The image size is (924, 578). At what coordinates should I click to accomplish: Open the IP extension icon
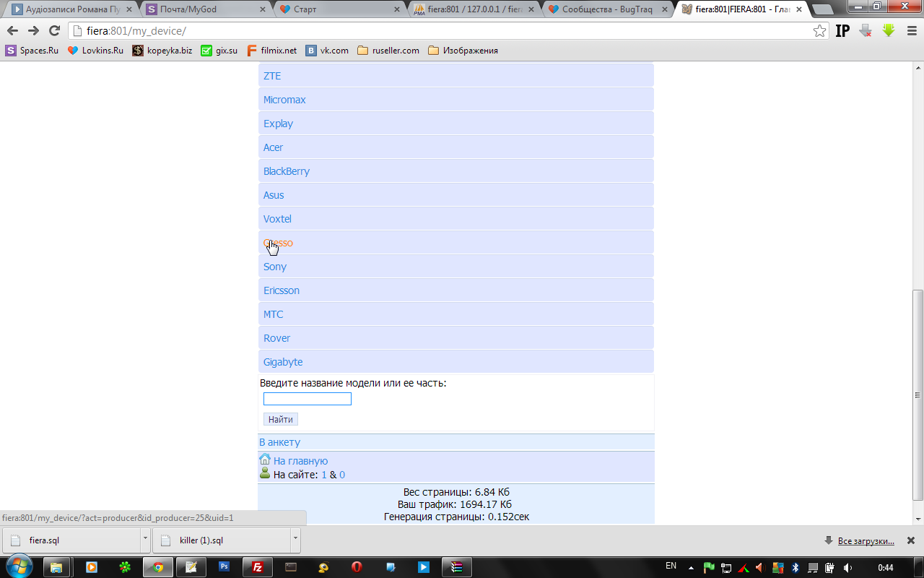(x=842, y=31)
